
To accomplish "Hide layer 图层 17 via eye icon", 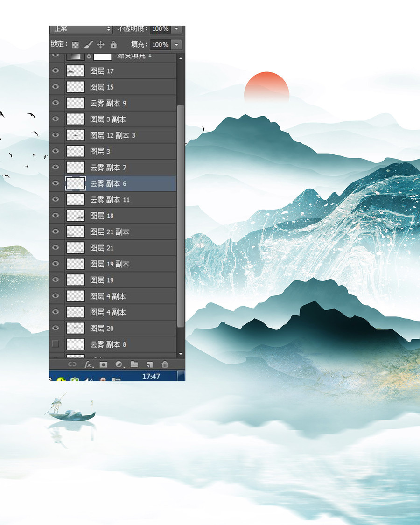I will tap(56, 70).
